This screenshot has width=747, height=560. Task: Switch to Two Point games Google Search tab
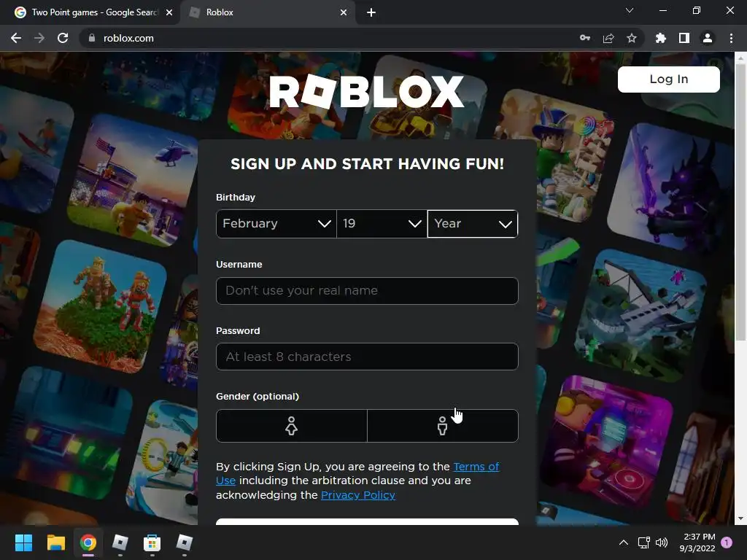point(90,12)
